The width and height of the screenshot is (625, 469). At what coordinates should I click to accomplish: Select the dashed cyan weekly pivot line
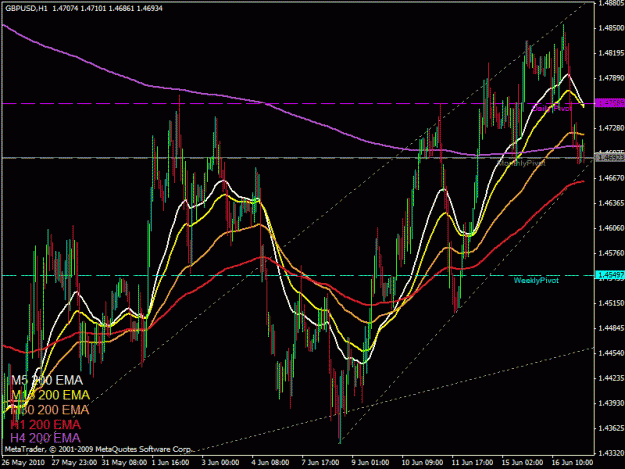coord(298,275)
